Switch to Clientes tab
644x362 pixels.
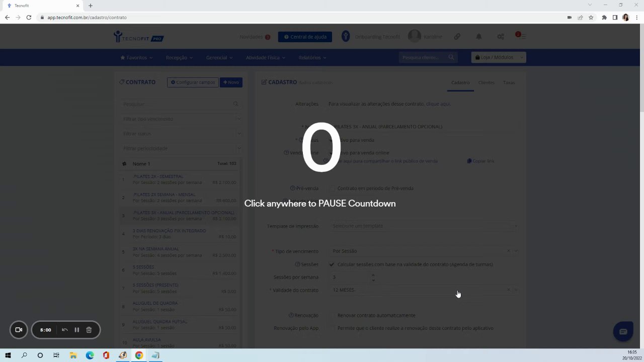click(486, 82)
